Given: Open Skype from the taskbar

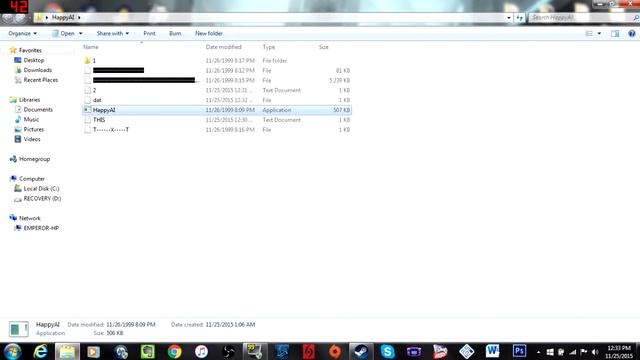Looking at the screenshot, I should click(387, 351).
